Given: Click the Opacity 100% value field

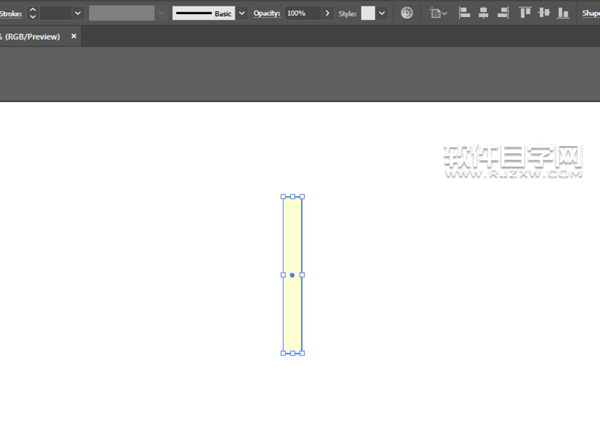Looking at the screenshot, I should (302, 13).
